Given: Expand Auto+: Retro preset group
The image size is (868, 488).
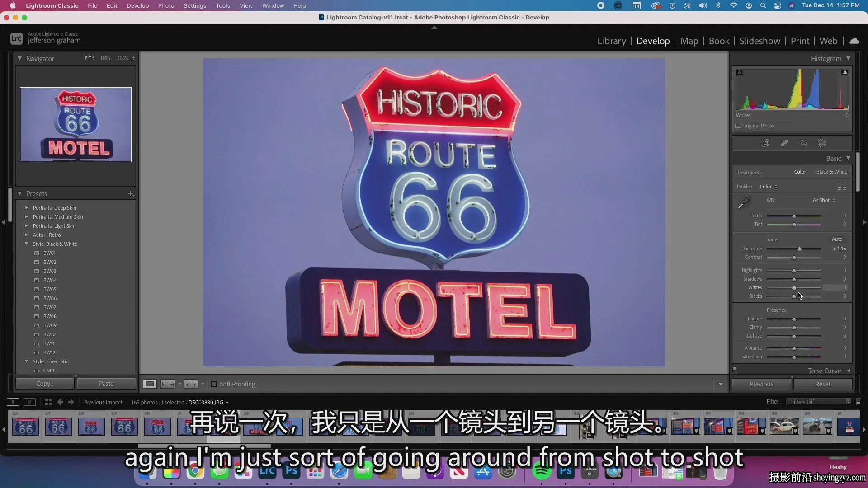Looking at the screenshot, I should 26,235.
